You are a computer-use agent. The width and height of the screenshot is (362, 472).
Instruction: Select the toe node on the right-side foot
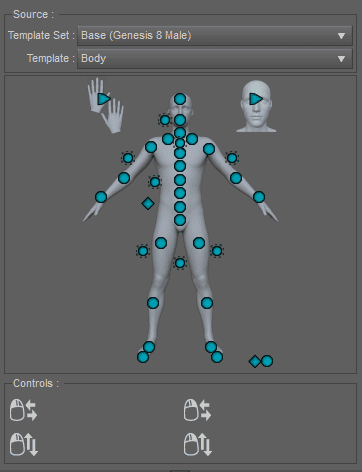click(x=217, y=357)
